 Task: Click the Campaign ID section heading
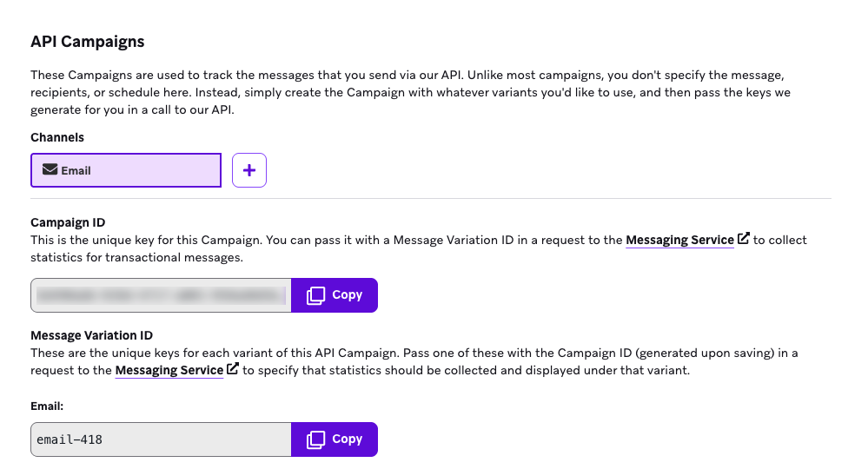68,222
